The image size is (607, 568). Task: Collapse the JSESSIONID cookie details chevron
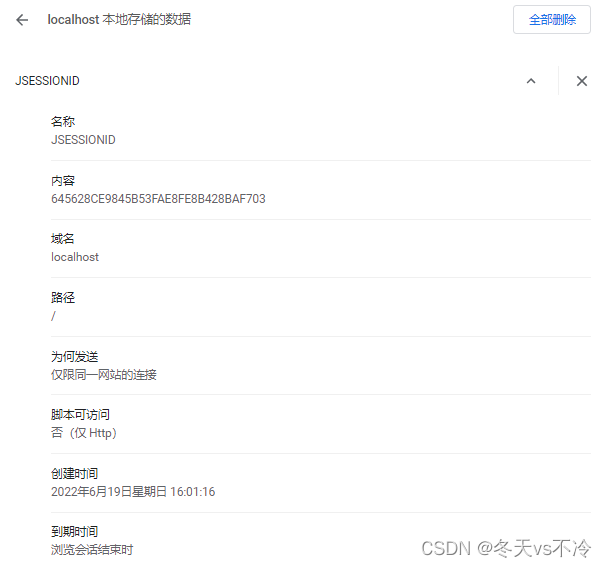[x=531, y=81]
